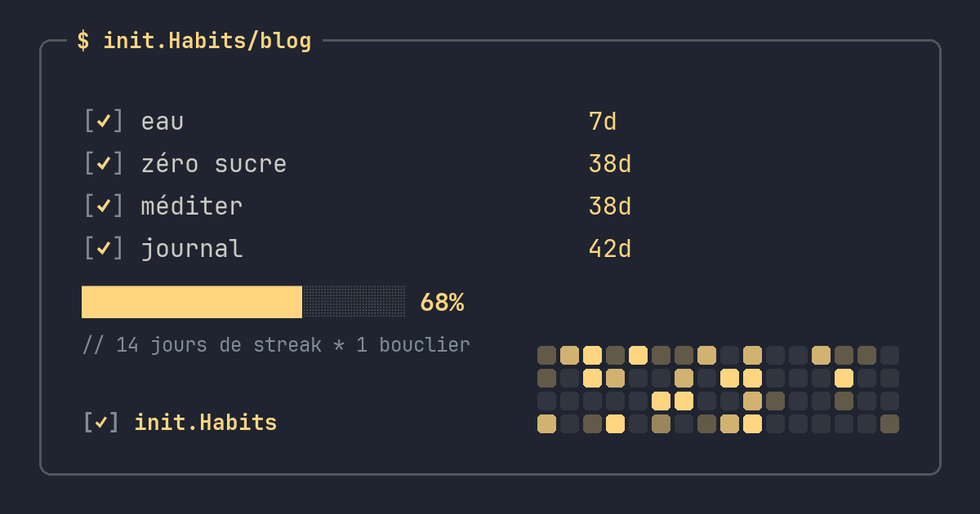Uncheck the zéro sucre habit
980x514 pixels.
click(104, 164)
